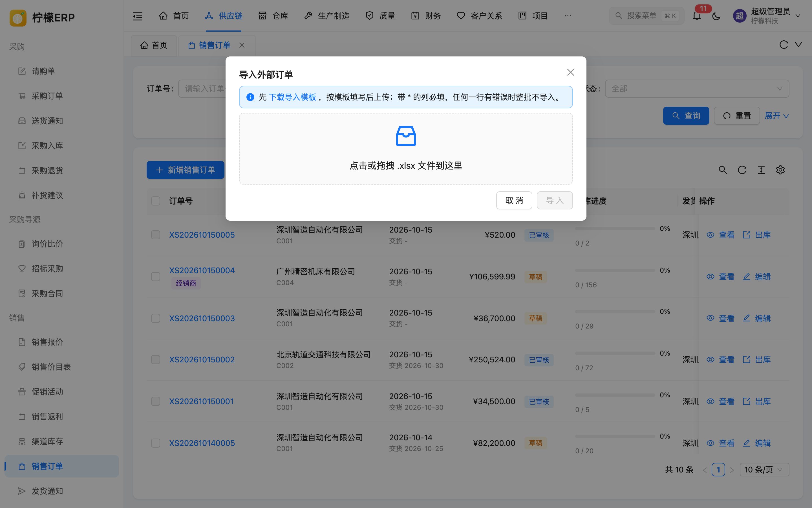Open 招标采购 sidebar item
Screen dimensions: 812x508
[62, 269]
